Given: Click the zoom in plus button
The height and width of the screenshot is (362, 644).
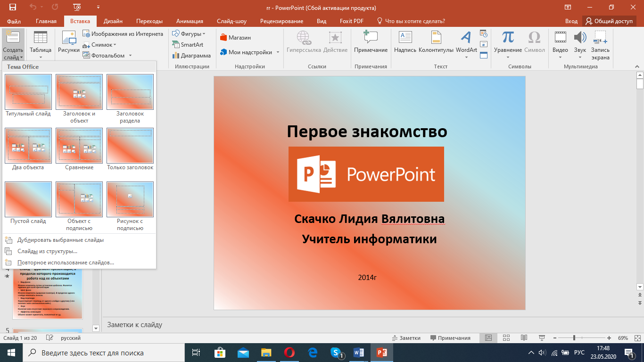Looking at the screenshot, I should pyautogui.click(x=610, y=338).
